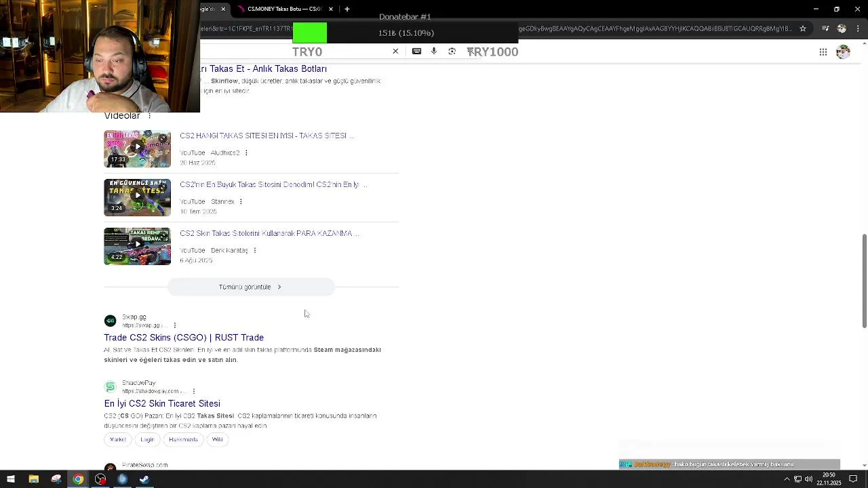The height and width of the screenshot is (488, 868).
Task: Clear the Google search box
Action: [395, 52]
